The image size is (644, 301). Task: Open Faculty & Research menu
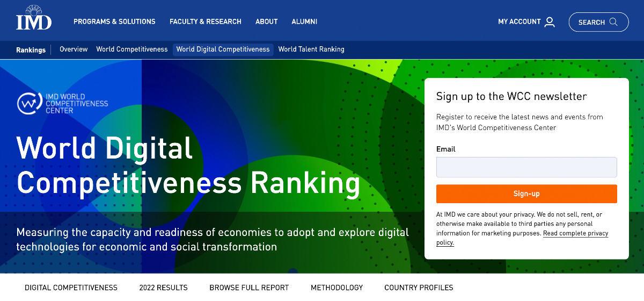[205, 22]
